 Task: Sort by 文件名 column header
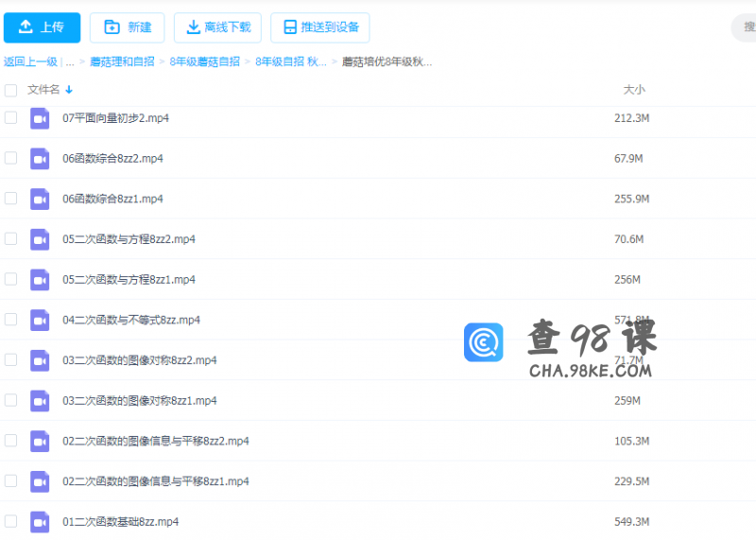coord(43,89)
